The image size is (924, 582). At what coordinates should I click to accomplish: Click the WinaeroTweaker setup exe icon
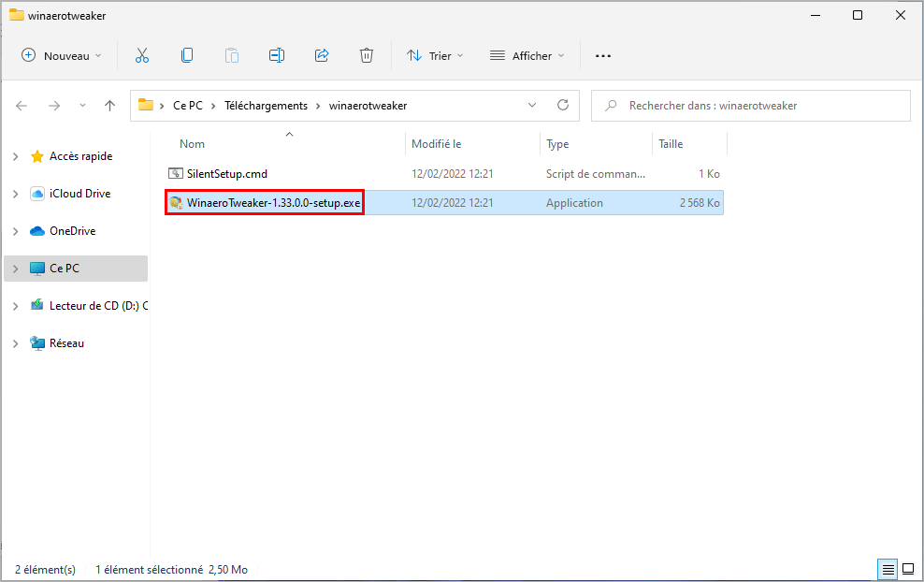176,203
